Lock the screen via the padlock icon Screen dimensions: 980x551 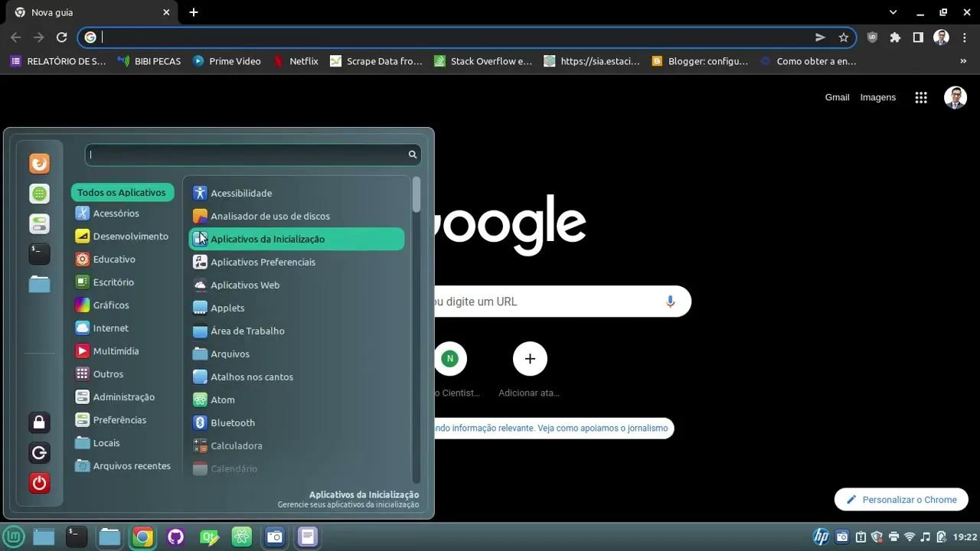39,422
